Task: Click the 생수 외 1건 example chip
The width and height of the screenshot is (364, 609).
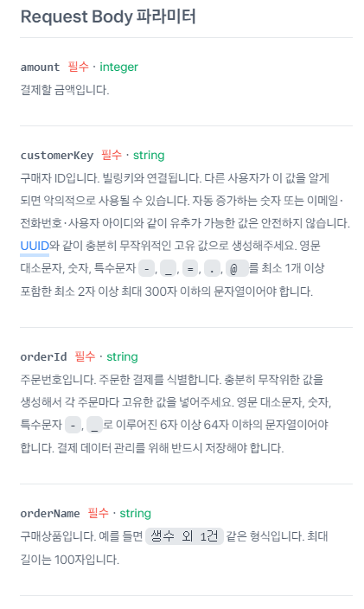Action: point(184,536)
